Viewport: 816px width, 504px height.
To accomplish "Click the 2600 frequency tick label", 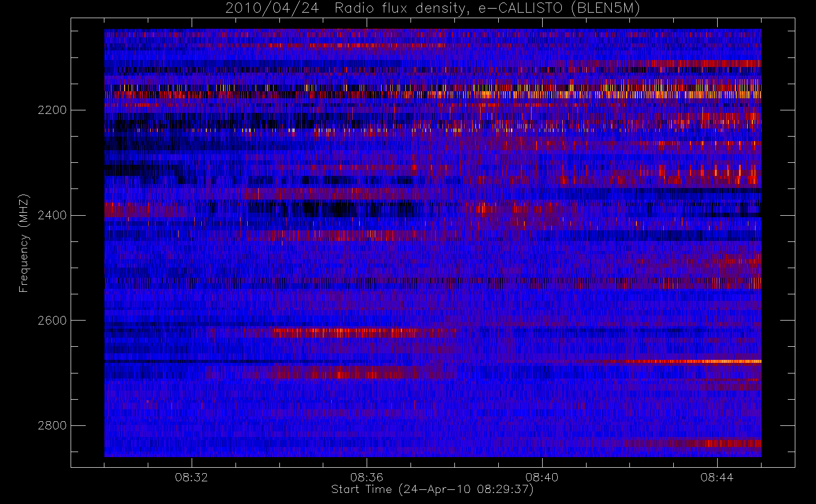I will pos(52,321).
